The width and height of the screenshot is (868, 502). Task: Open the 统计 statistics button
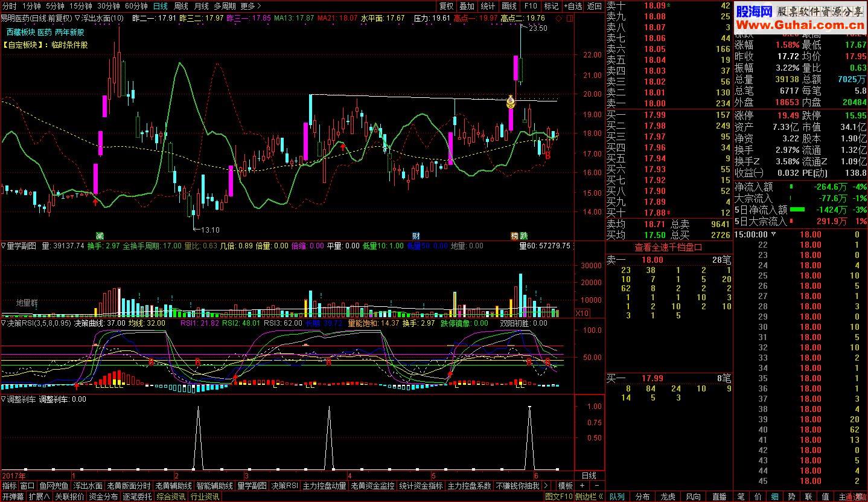[x=488, y=6]
